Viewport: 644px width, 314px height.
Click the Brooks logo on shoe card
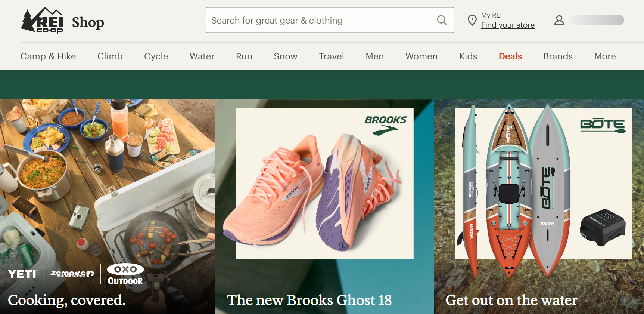[x=386, y=125]
